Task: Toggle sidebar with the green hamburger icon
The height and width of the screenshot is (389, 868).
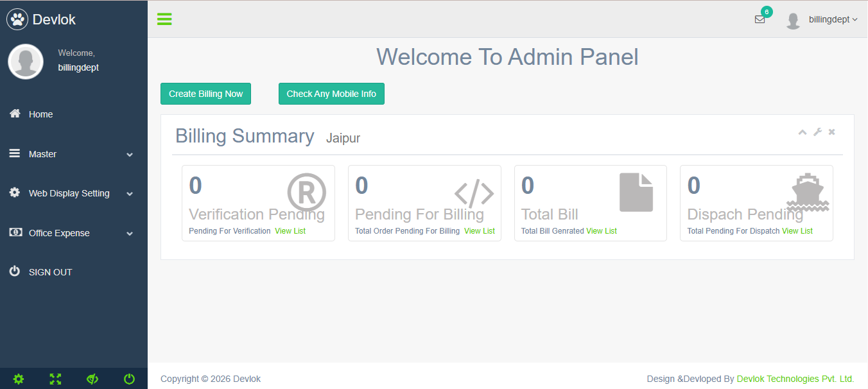Action: (164, 19)
